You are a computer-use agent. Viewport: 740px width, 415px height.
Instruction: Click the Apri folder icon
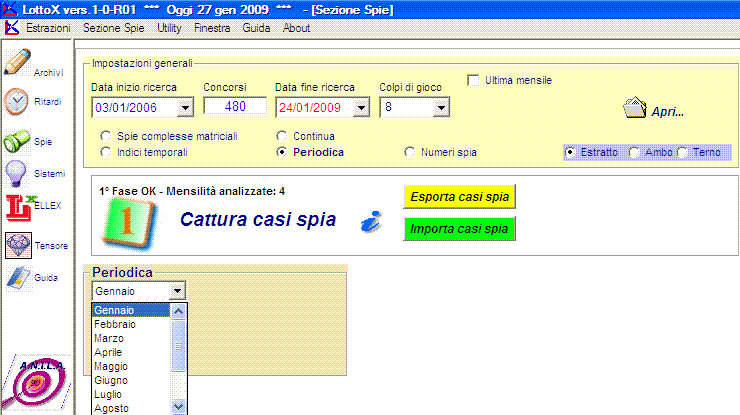(x=634, y=108)
